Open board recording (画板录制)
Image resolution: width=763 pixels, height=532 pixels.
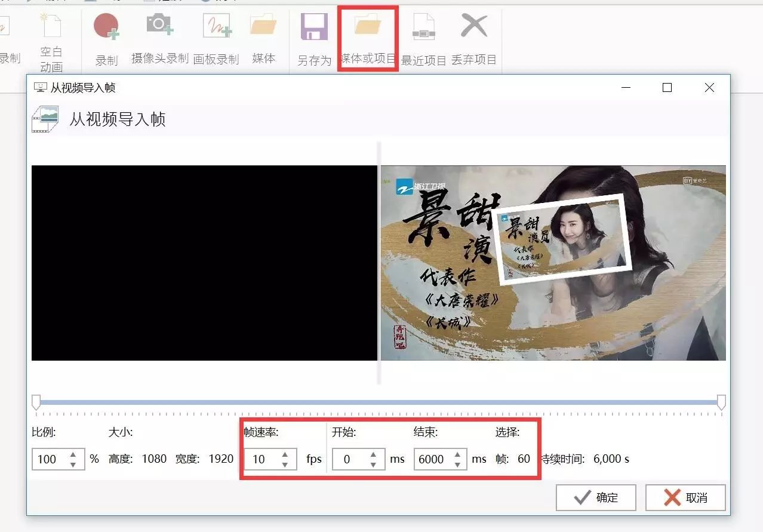point(216,39)
